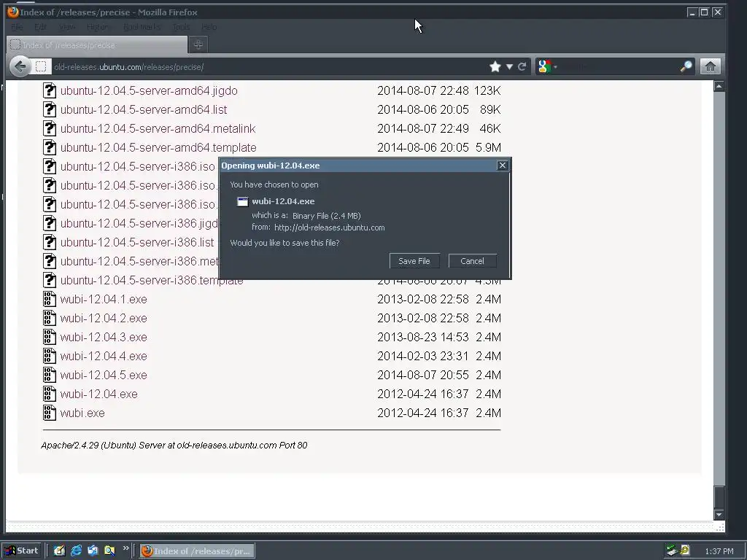Viewport: 747px width, 560px height.
Task: Click the first quick launch icon after Start
Action: pos(59,551)
